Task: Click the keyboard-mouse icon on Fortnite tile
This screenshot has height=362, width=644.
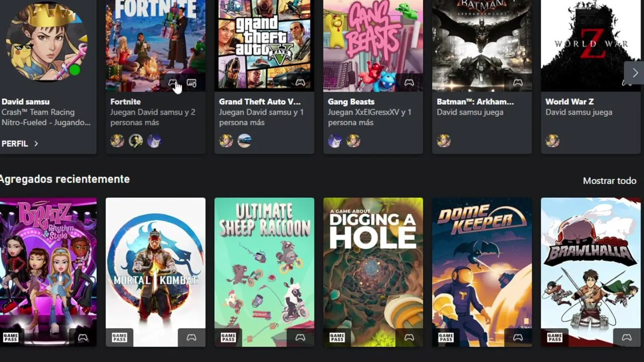Action: [x=191, y=82]
